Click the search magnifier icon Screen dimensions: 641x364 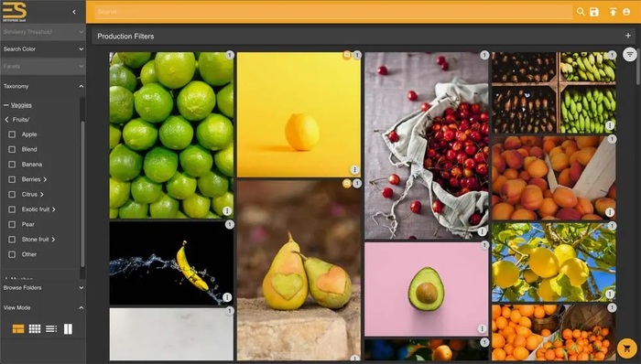click(581, 12)
